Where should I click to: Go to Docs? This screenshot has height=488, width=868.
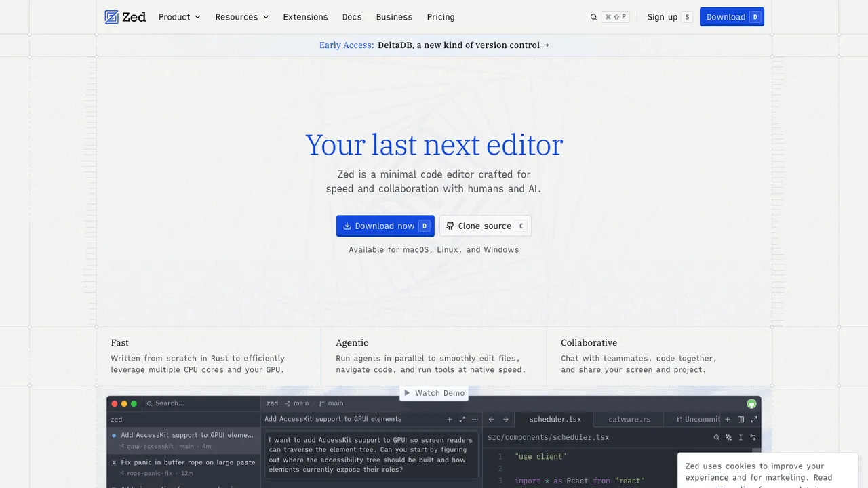(x=352, y=17)
